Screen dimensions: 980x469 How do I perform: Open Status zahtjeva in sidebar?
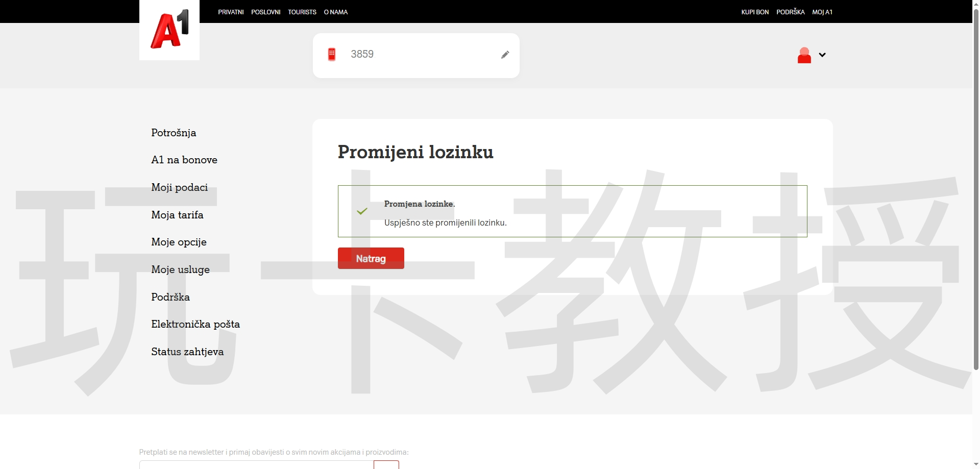coord(187,352)
